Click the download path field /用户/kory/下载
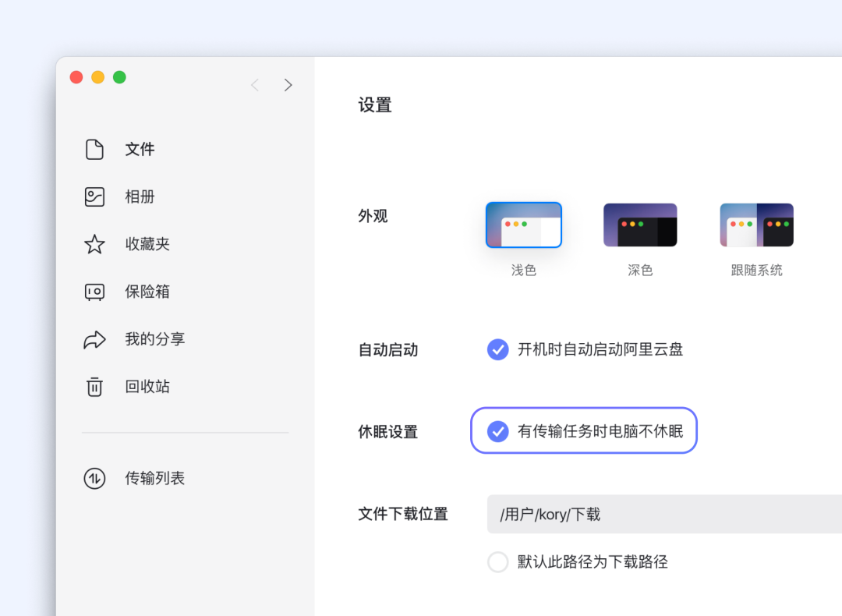 click(x=664, y=515)
